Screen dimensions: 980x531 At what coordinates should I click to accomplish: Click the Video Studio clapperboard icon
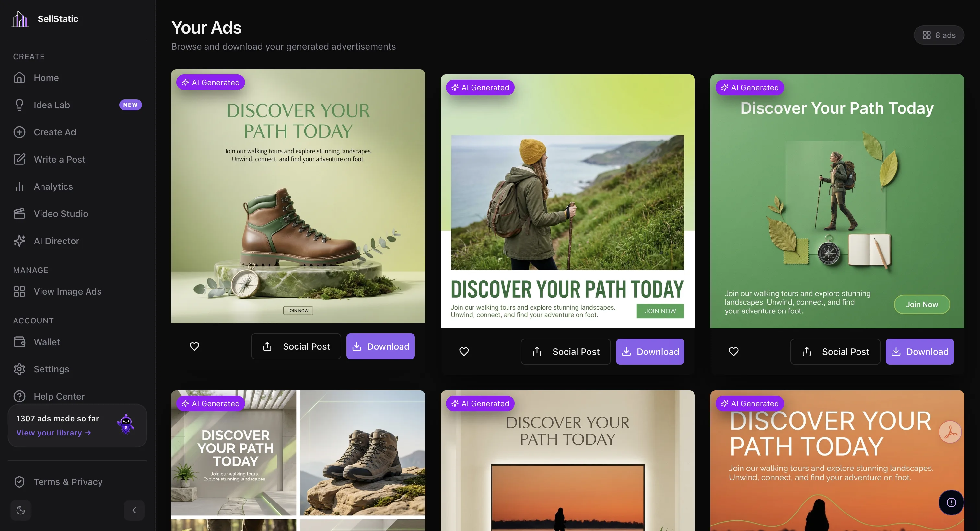click(x=19, y=214)
